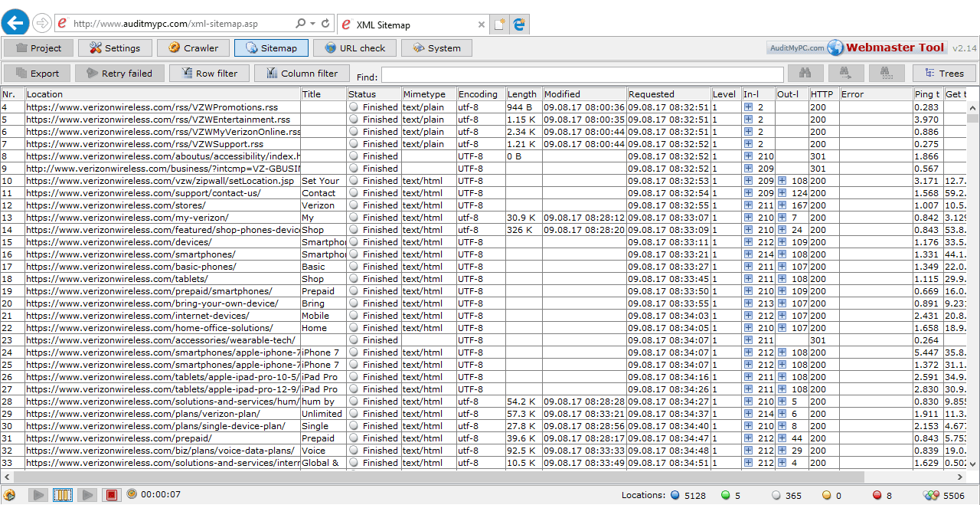
Task: Switch to the Crawler section
Action: [x=194, y=48]
